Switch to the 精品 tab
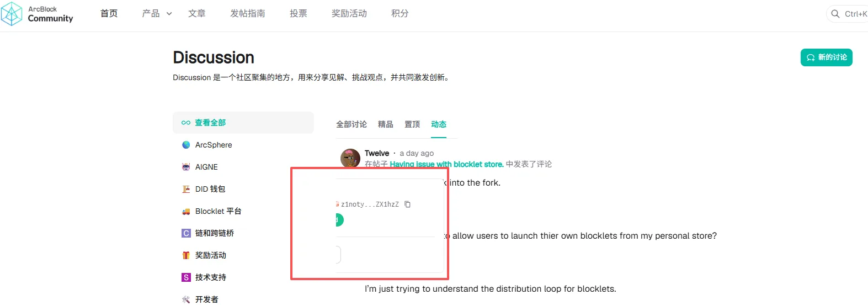The width and height of the screenshot is (868, 305). (x=386, y=124)
